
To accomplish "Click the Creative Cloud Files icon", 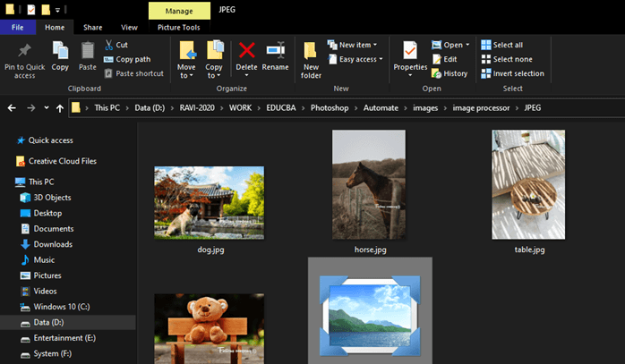I will click(21, 161).
